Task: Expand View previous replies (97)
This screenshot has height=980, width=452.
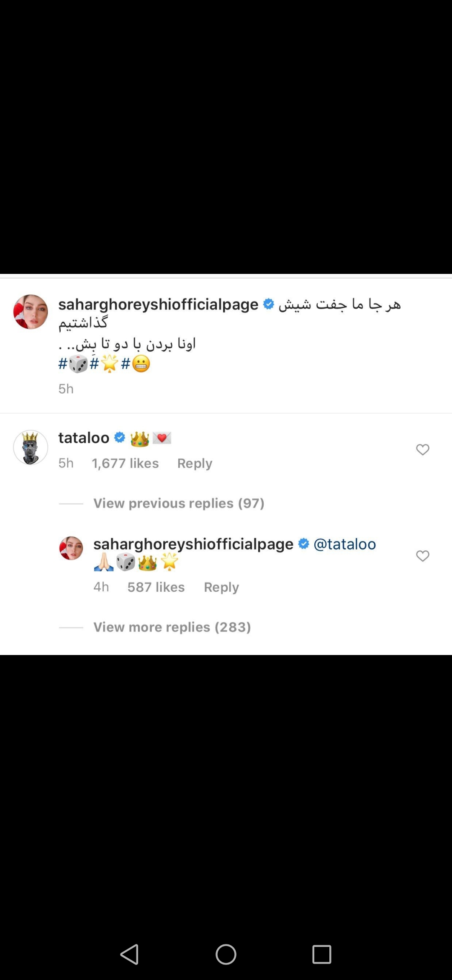Action: click(x=179, y=503)
